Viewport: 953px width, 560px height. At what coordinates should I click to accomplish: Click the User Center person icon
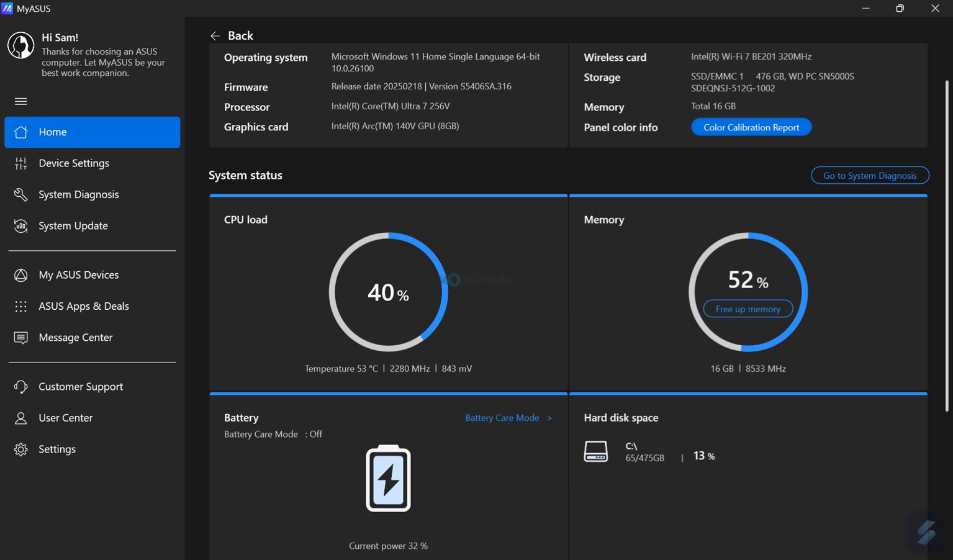coord(20,418)
